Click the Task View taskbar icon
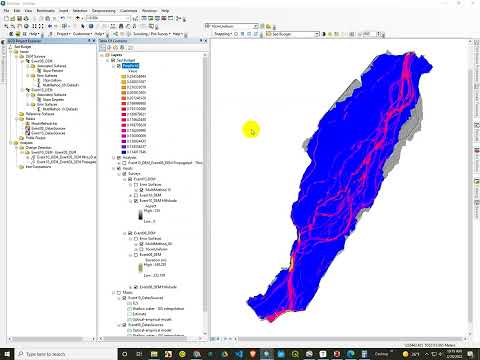480x360 pixels. point(139,354)
